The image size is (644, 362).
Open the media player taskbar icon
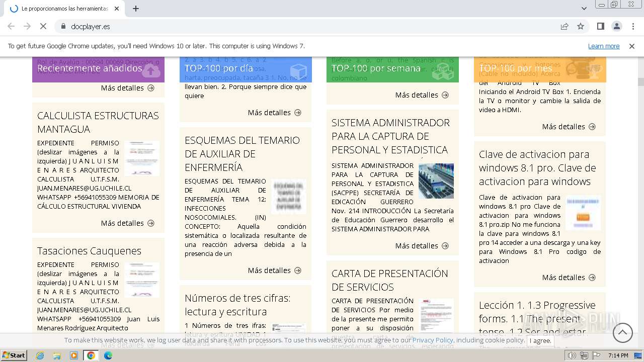click(x=74, y=355)
